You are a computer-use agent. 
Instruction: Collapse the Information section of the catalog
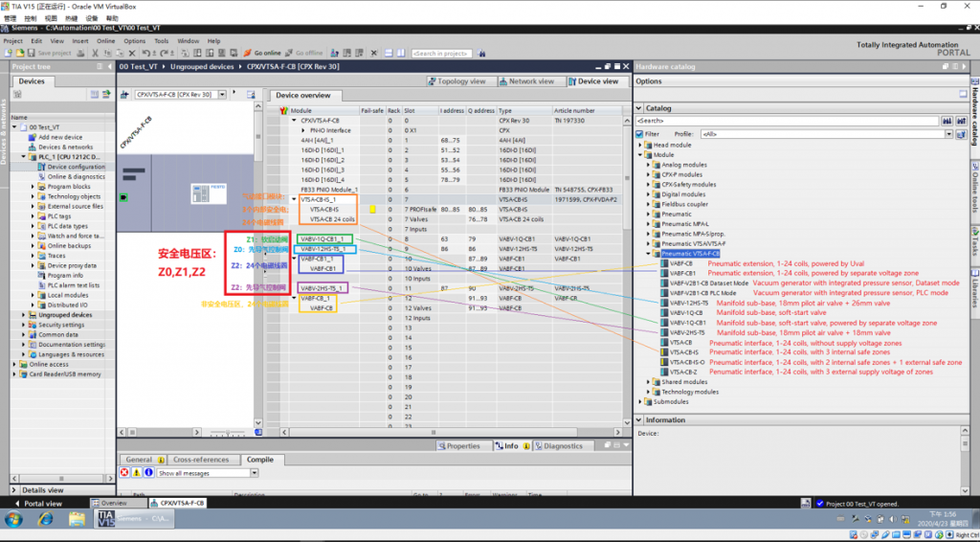[638, 420]
